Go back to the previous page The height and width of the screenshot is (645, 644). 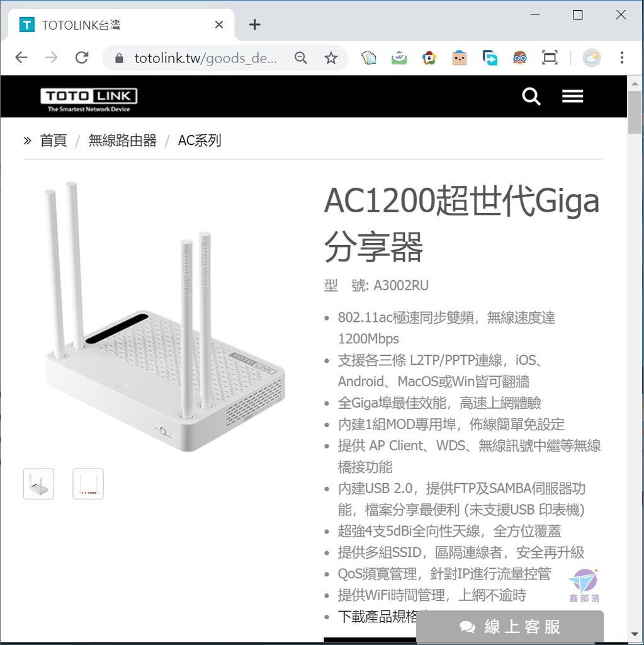21,57
